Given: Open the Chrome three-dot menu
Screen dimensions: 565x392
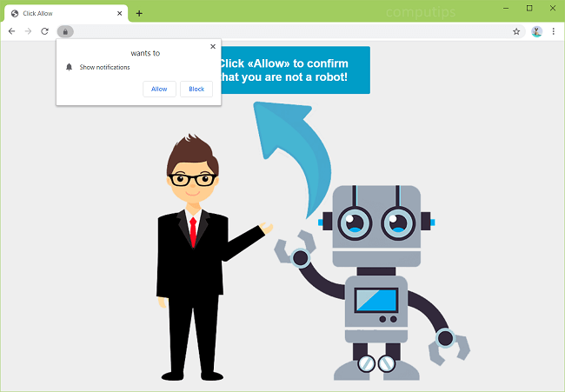Looking at the screenshot, I should (x=553, y=31).
